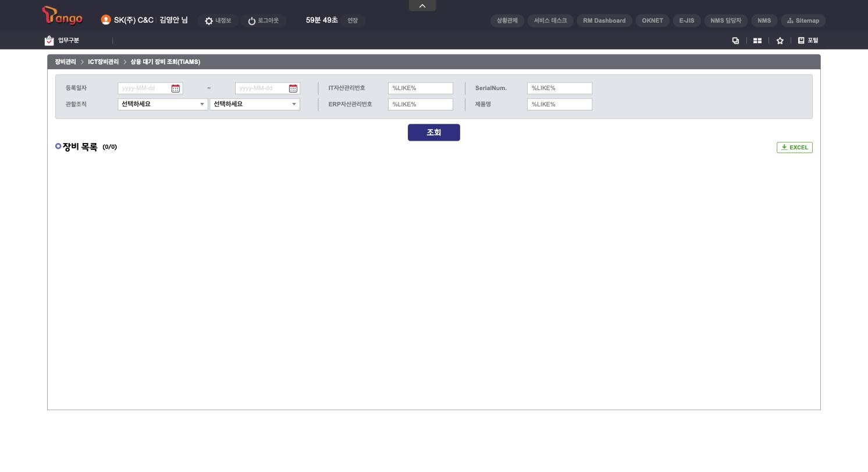This screenshot has height=472, width=868.
Task: Collapse the top header with the chevron
Action: tap(422, 6)
